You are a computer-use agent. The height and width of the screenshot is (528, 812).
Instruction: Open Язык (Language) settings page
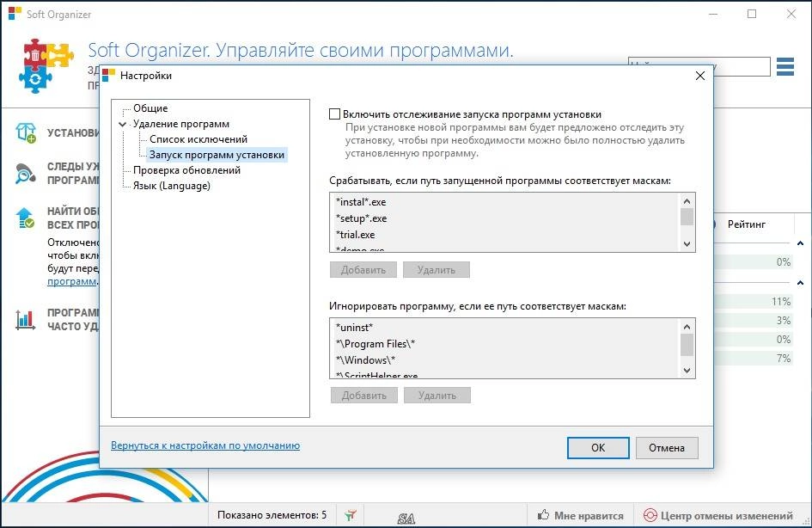pos(171,186)
